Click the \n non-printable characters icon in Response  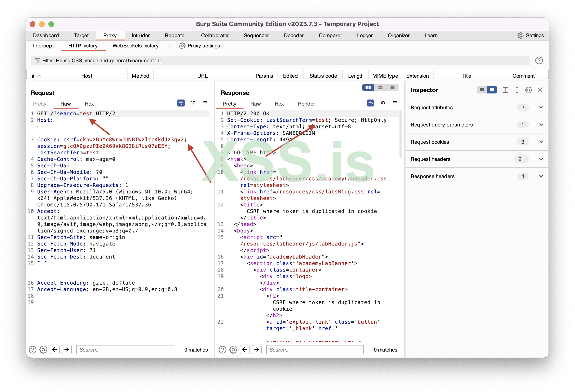(382, 103)
